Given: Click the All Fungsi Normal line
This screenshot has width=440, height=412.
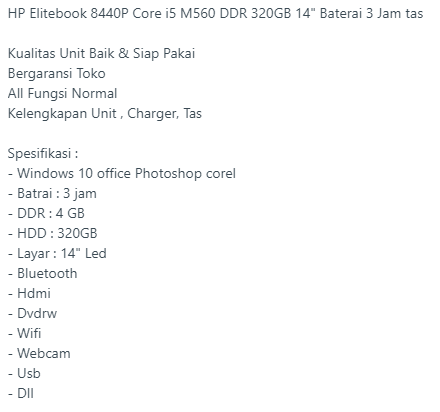Looking at the screenshot, I should tap(62, 94).
